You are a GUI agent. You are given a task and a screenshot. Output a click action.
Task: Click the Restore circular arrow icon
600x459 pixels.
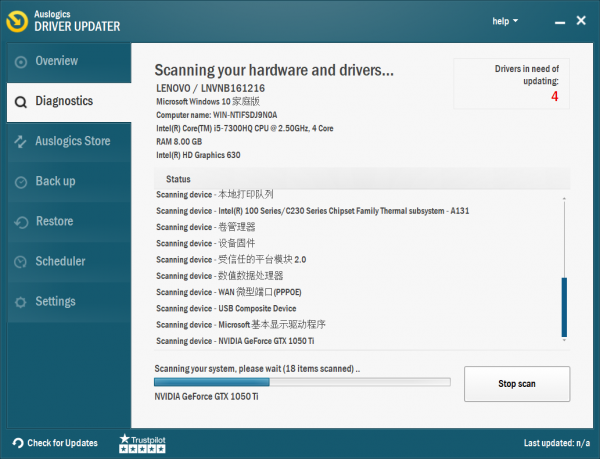21,222
